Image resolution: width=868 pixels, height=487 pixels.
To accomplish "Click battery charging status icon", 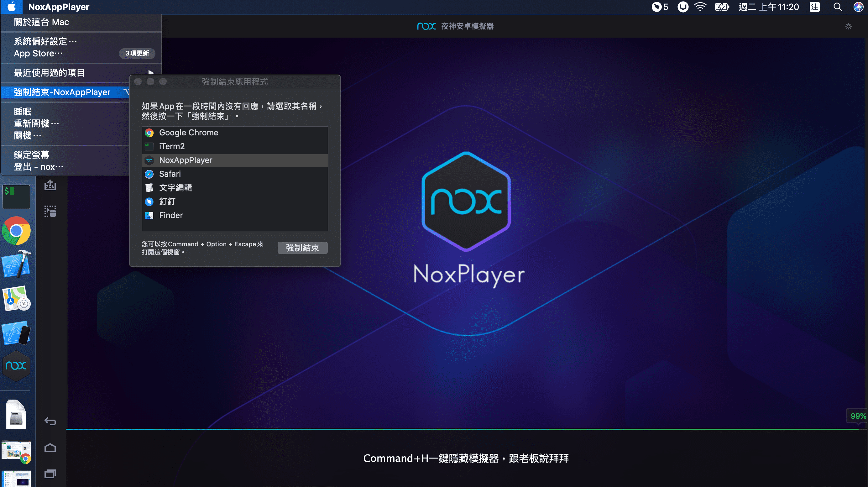I will [722, 7].
